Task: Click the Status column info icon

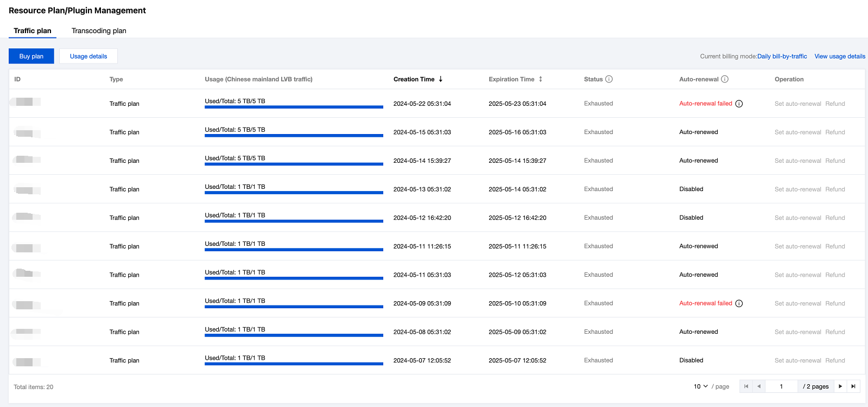Action: tap(609, 79)
